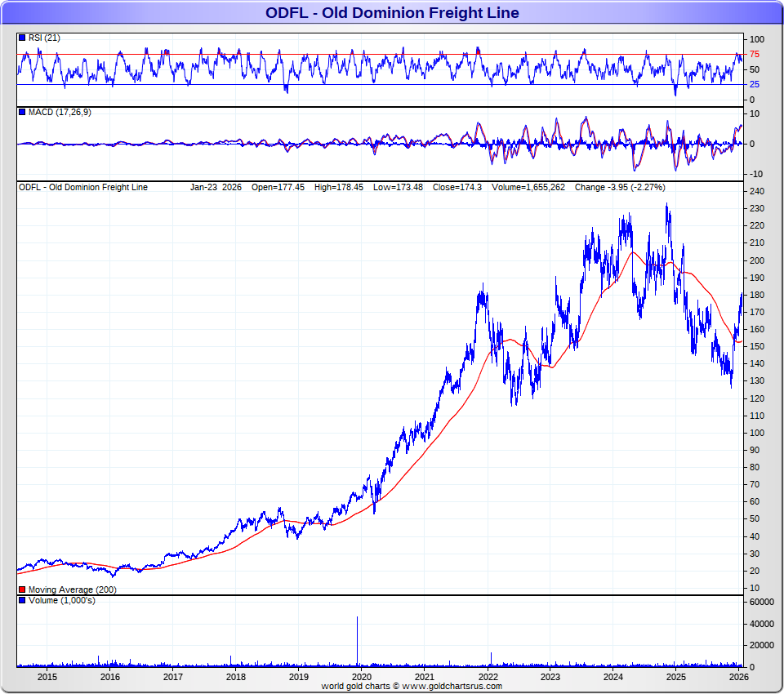This screenshot has height=694, width=784.
Task: Click the red Moving Average legend square
Action: tap(22, 589)
